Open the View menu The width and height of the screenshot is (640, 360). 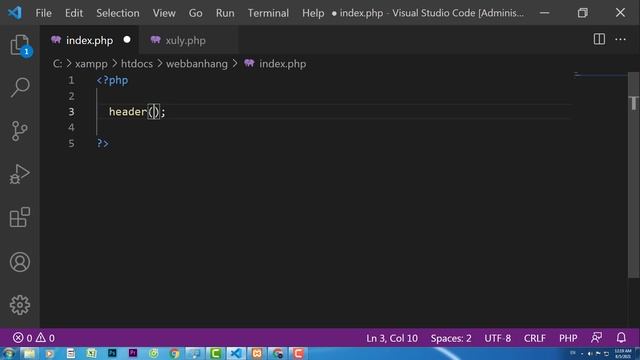[164, 13]
